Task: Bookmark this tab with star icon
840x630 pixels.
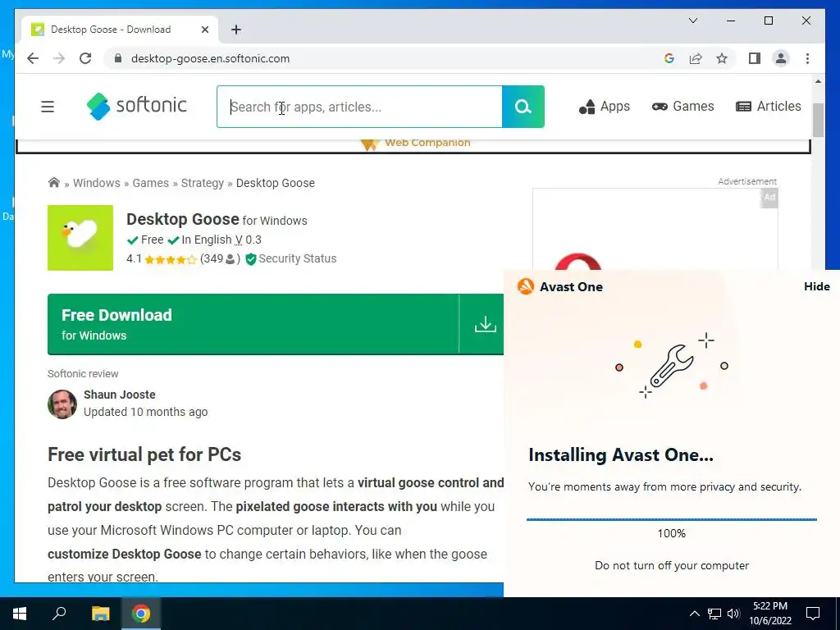Action: (722, 58)
